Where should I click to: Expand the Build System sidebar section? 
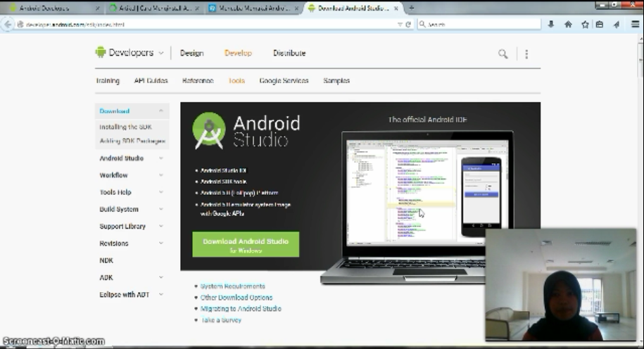161,209
